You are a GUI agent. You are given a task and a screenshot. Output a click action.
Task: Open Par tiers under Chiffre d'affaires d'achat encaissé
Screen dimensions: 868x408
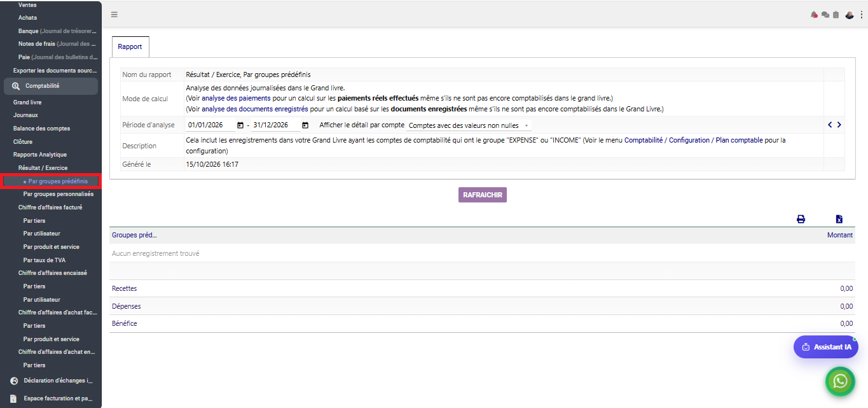tap(34, 365)
